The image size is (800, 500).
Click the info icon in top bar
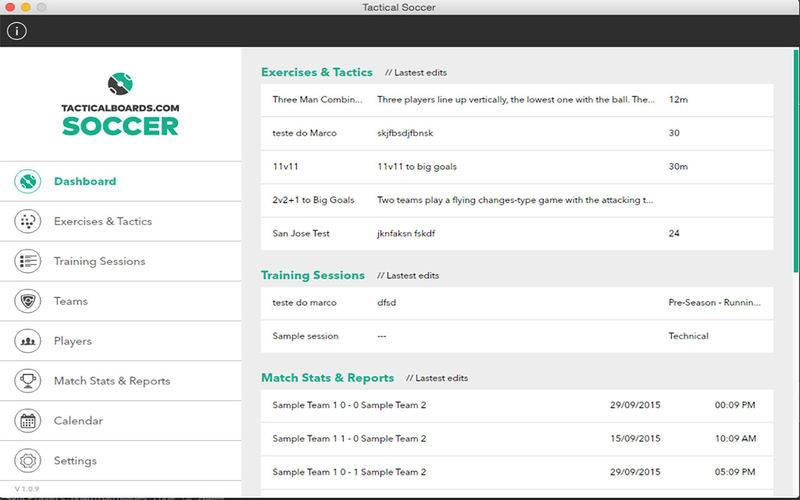16,31
